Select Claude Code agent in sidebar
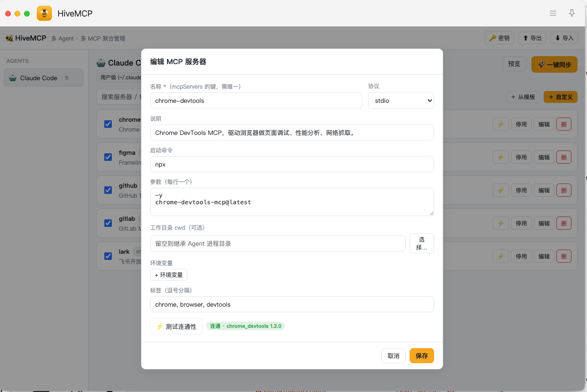Screen dimensions: 587x392 coord(43,78)
